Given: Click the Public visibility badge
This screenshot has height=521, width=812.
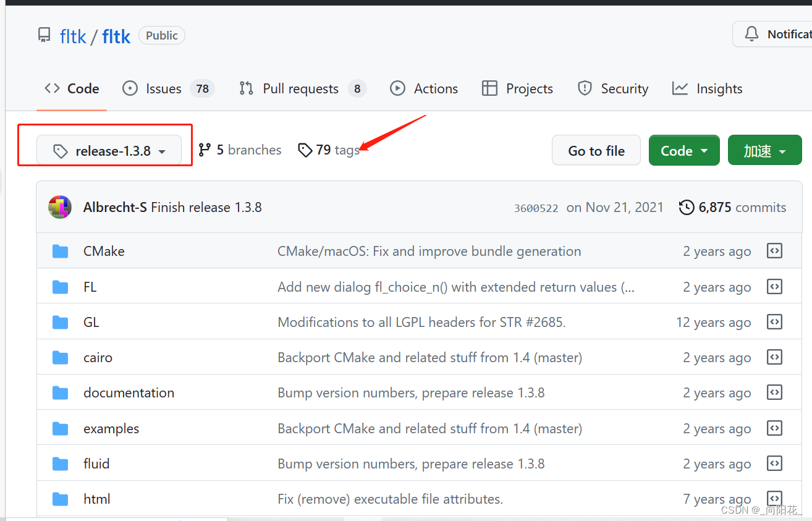Looking at the screenshot, I should click(x=162, y=36).
